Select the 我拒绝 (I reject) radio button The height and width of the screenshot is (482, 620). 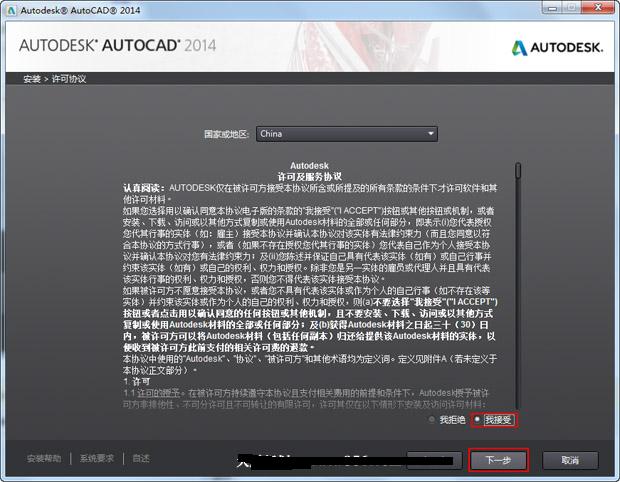tap(432, 420)
